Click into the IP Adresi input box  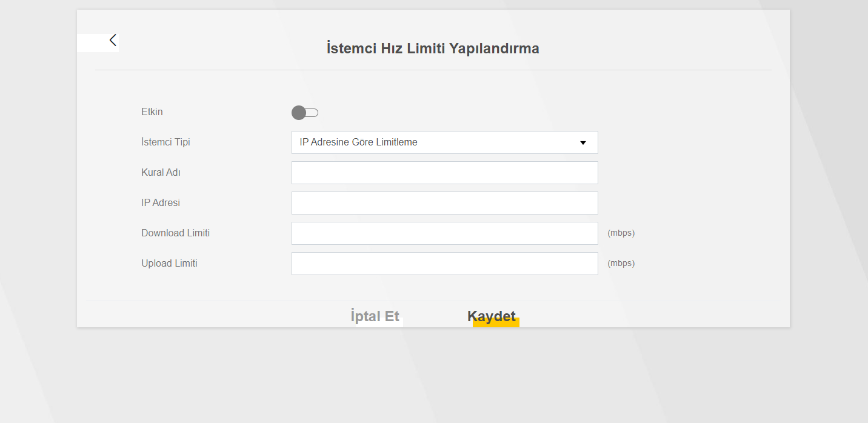[x=444, y=203]
